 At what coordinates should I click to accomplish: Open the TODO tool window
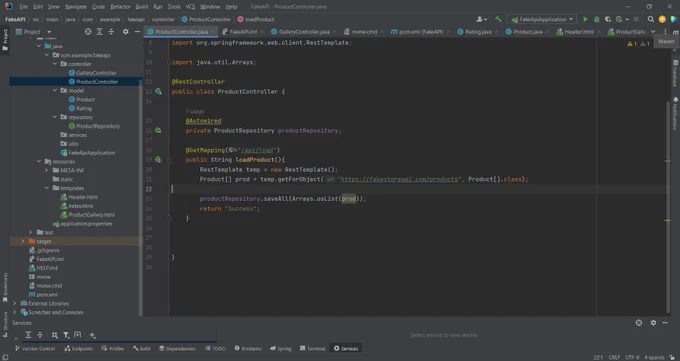216,348
